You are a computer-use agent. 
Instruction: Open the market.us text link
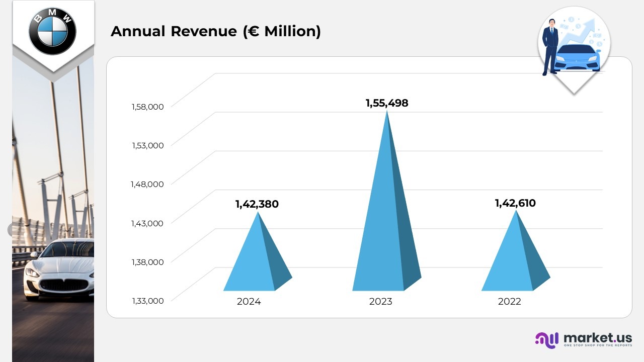tap(598, 337)
